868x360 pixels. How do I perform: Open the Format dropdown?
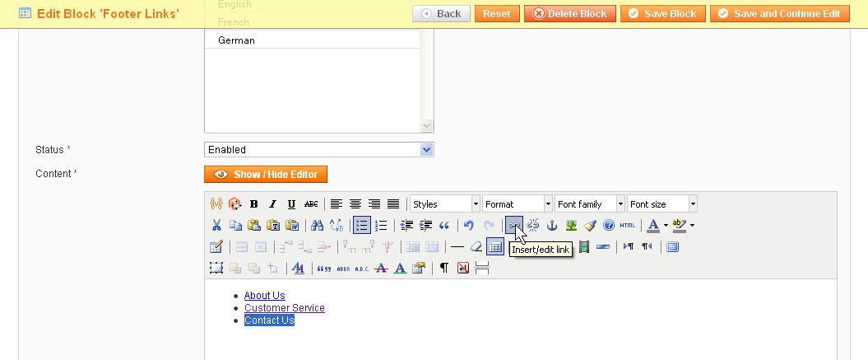coord(517,203)
